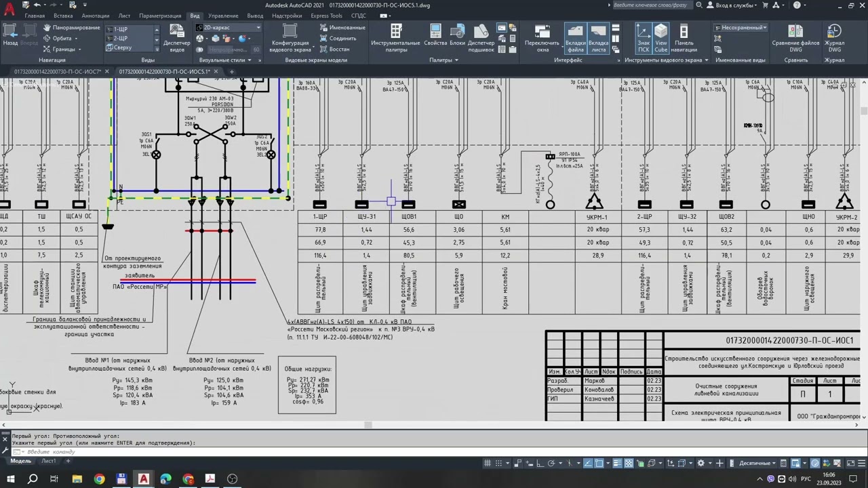Open AutoCAD from the Windows taskbar
The image size is (868, 488).
[x=144, y=479]
